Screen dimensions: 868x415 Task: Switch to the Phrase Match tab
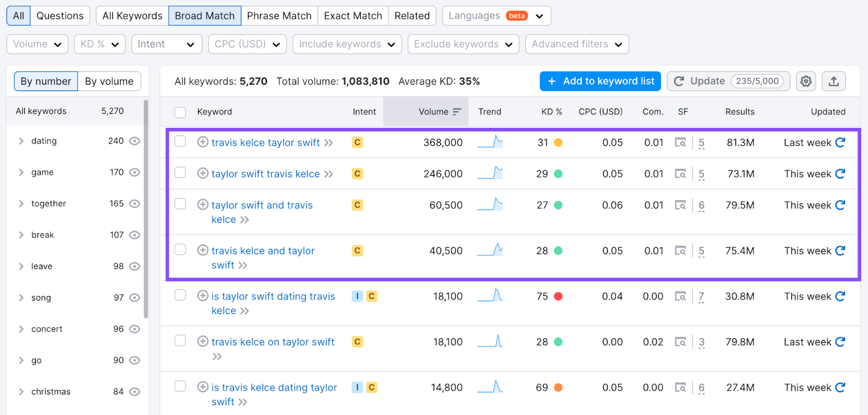click(x=279, y=16)
